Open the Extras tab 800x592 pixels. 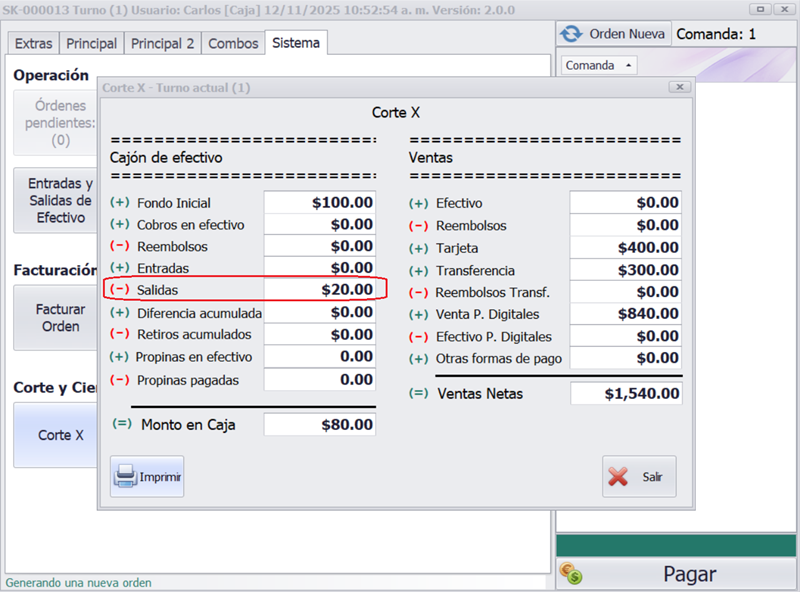(x=33, y=44)
